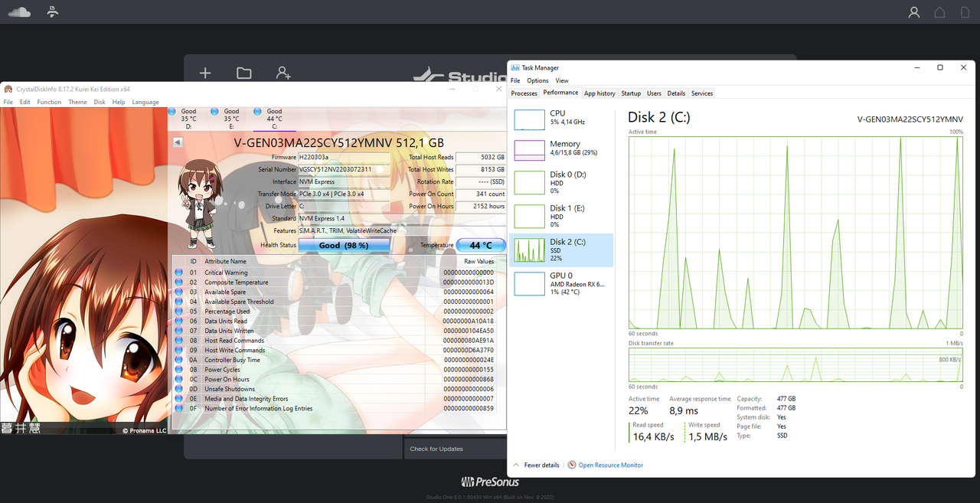Open the File menu in Task Manager
The height and width of the screenshot is (503, 980).
pyautogui.click(x=515, y=80)
